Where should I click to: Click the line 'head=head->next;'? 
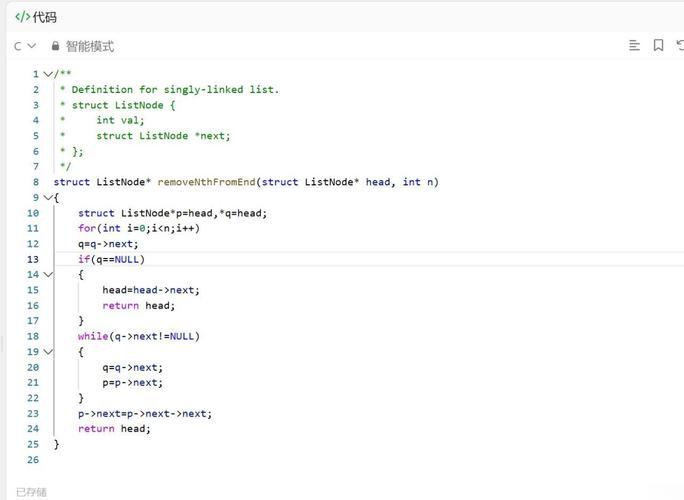point(151,290)
